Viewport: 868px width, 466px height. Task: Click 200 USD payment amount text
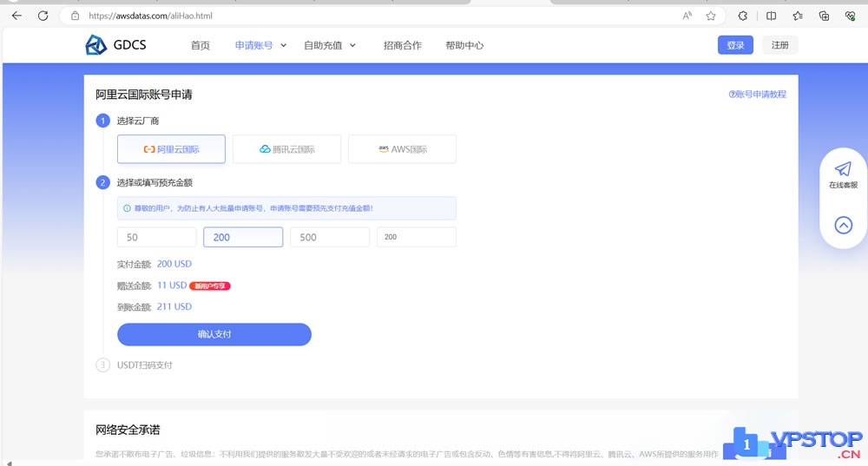[x=174, y=264]
